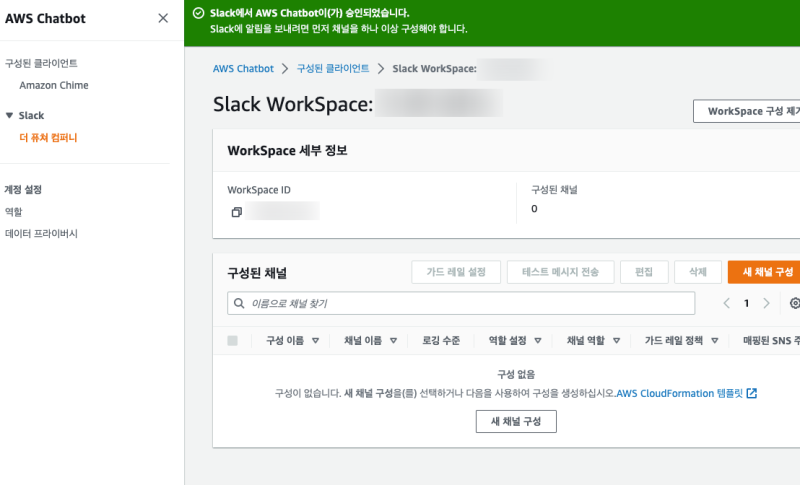Click 편집 button
This screenshot has width=800, height=485.
[x=644, y=272]
